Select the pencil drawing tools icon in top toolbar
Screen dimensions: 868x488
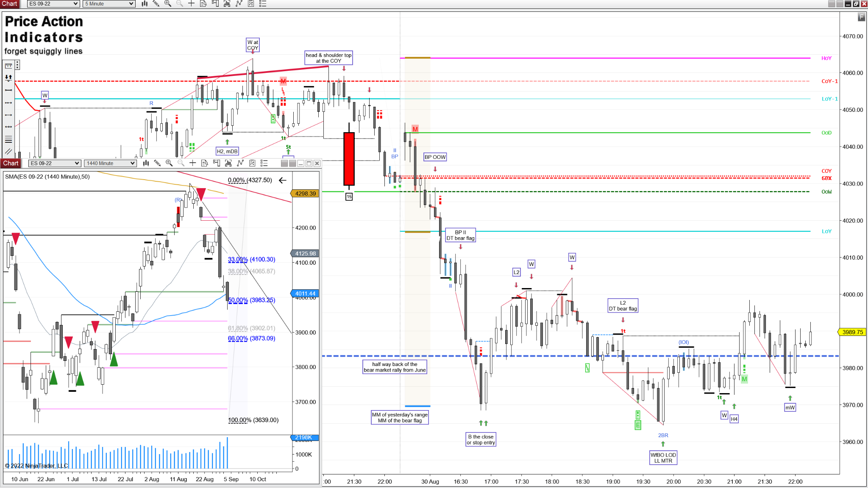pos(156,4)
